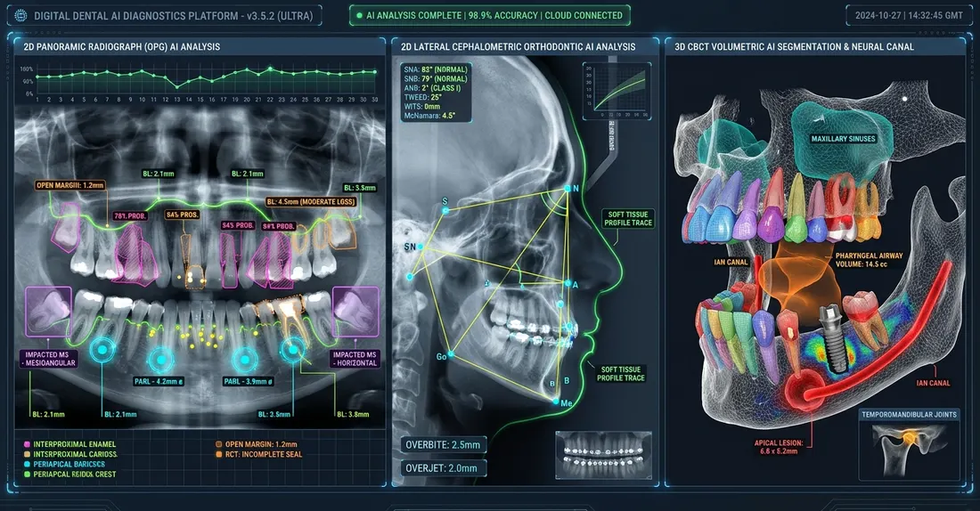This screenshot has height=511, width=980.
Task: Select the dental implant in the 3D mandible
Action: 831,337
